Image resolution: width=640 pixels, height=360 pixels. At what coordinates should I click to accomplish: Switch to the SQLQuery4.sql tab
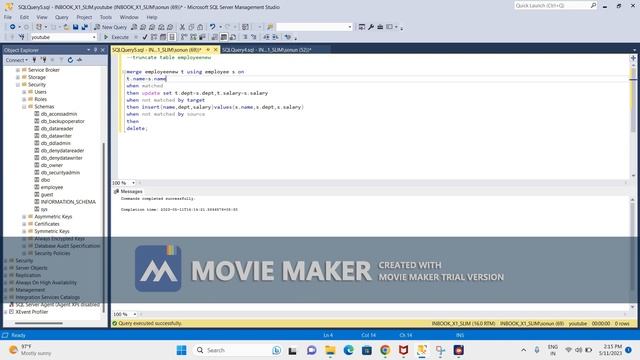click(x=267, y=50)
